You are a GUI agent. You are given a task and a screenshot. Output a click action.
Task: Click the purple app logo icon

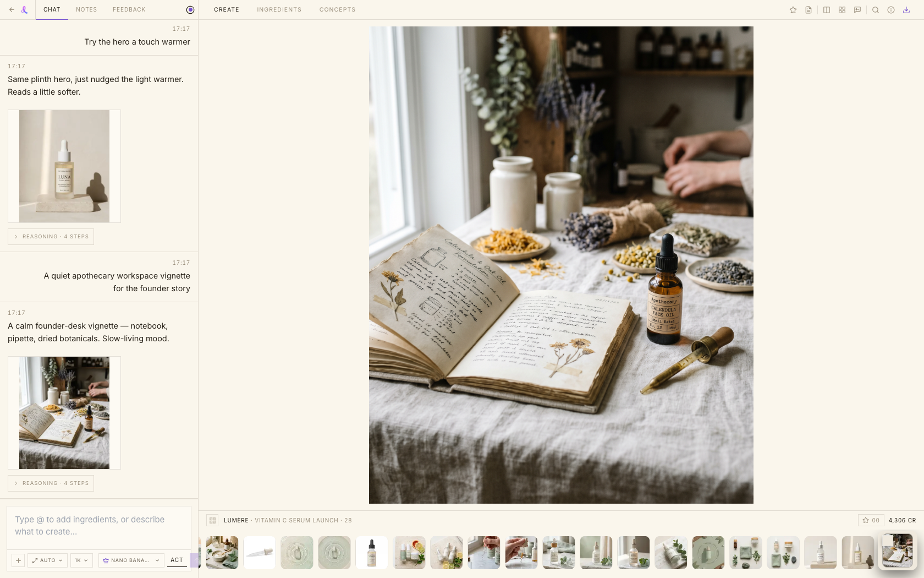[24, 10]
